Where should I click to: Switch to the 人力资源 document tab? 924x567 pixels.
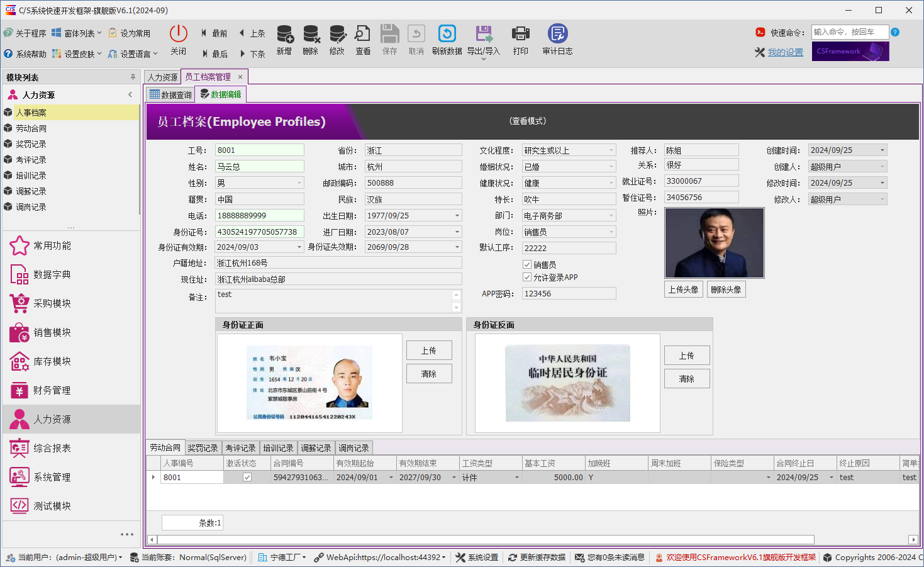pos(163,77)
